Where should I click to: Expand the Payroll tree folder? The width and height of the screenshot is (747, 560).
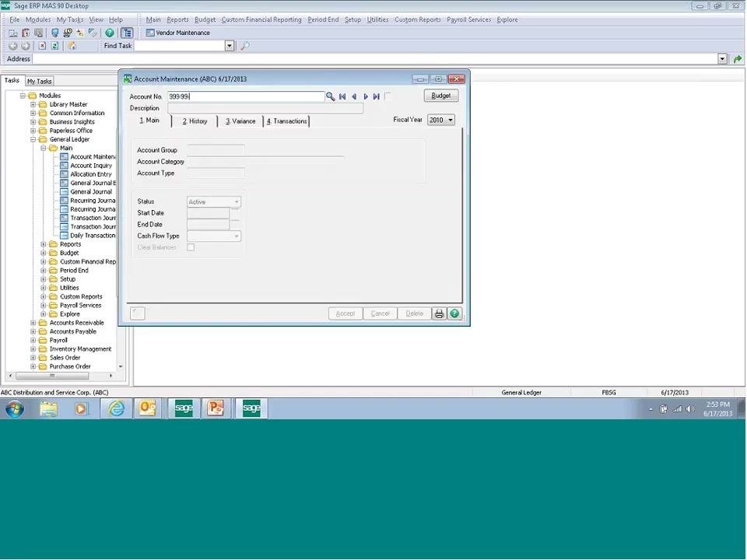[x=33, y=341]
